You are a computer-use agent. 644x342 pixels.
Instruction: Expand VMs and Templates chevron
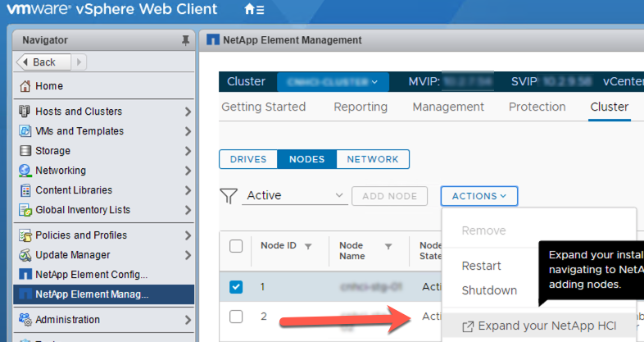click(x=188, y=131)
